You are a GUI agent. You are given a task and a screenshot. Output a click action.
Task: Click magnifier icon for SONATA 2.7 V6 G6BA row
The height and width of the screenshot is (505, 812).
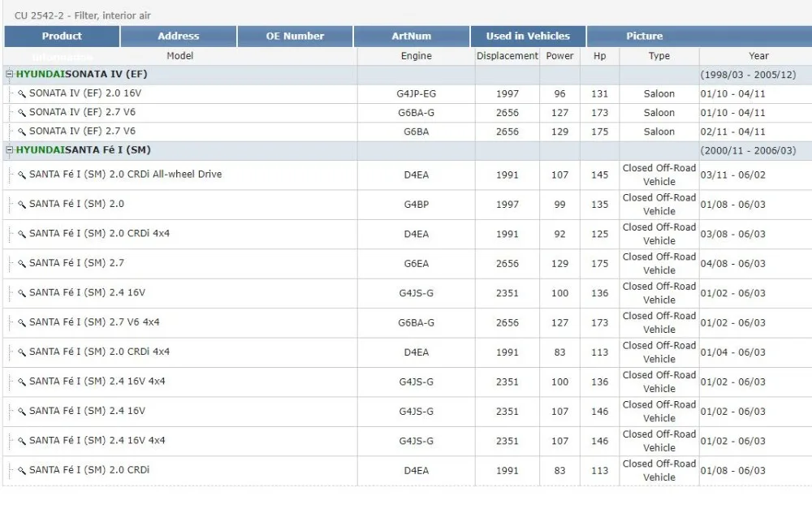(x=22, y=132)
